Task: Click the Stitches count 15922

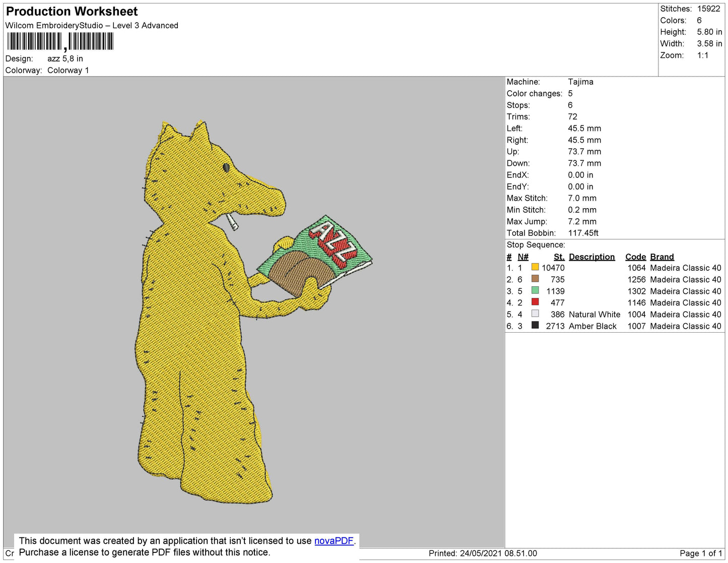Action: tap(708, 9)
